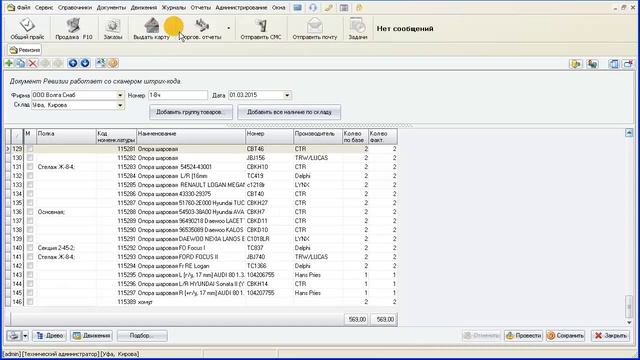Open the Древо tree button
Image resolution: width=640 pixels, height=360 pixels.
[49, 336]
